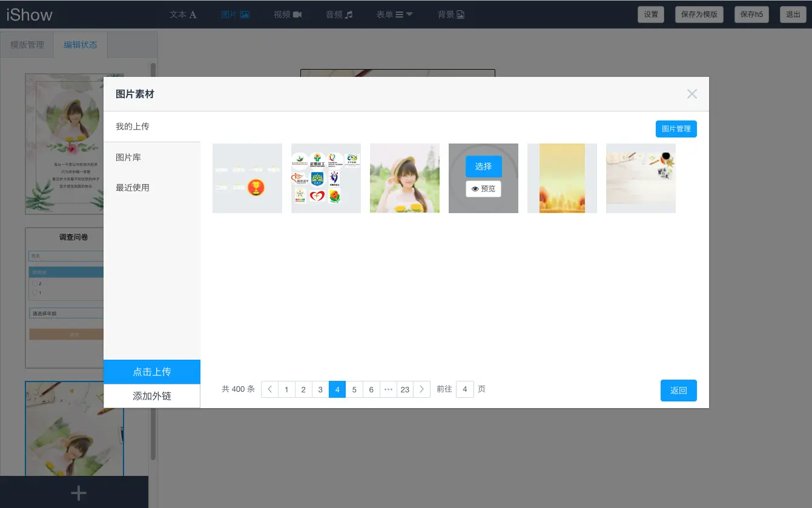Click the 图片管理 button
The image size is (812, 508).
click(x=676, y=128)
